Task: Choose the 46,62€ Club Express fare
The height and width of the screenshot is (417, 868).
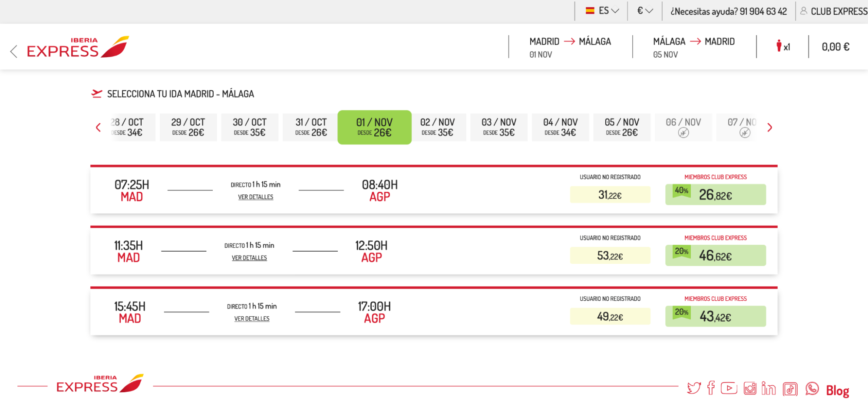Action: (x=716, y=256)
